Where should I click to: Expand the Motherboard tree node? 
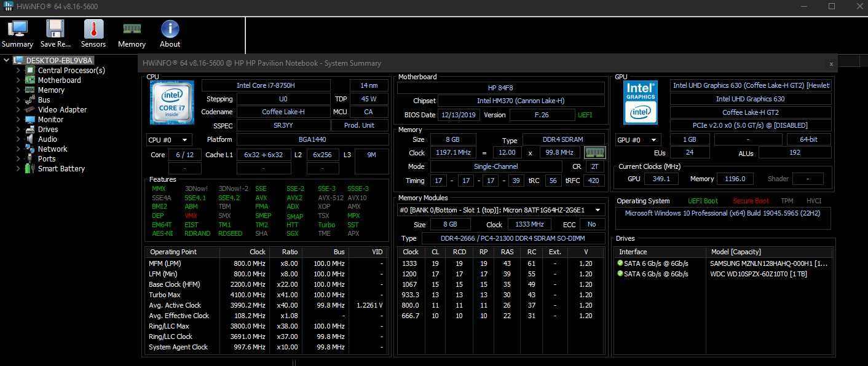[18, 80]
